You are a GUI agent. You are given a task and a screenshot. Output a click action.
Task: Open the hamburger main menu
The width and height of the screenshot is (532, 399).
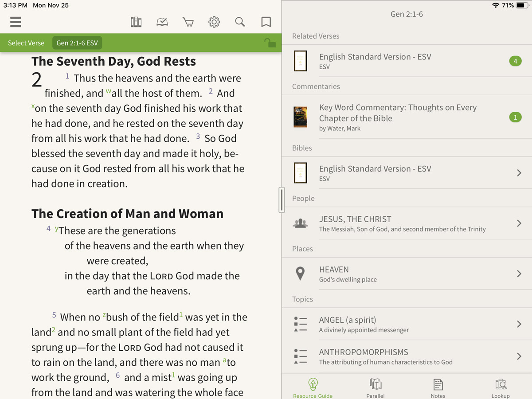click(16, 22)
